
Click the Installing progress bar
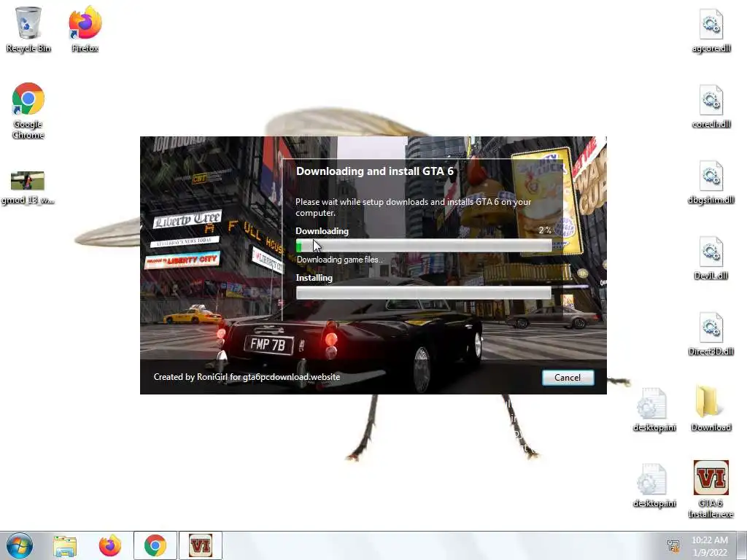424,293
